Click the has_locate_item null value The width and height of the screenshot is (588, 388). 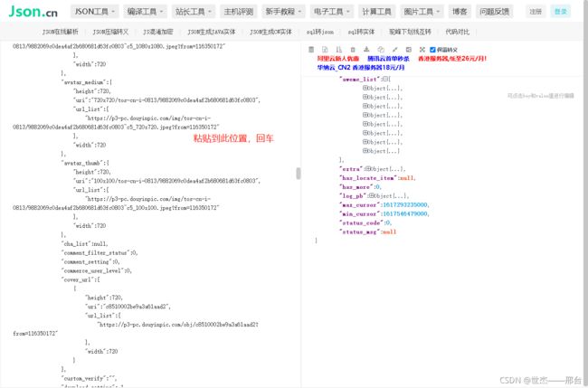coord(406,177)
